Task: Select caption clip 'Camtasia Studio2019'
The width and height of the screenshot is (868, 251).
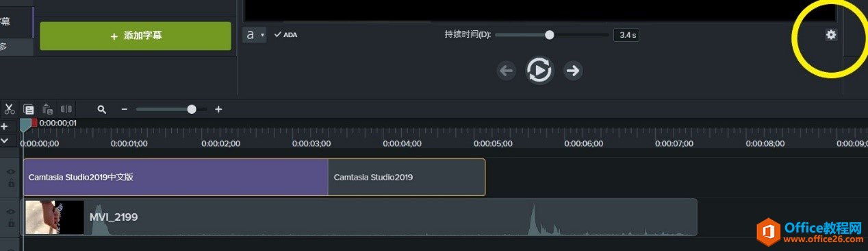Action: tap(407, 177)
